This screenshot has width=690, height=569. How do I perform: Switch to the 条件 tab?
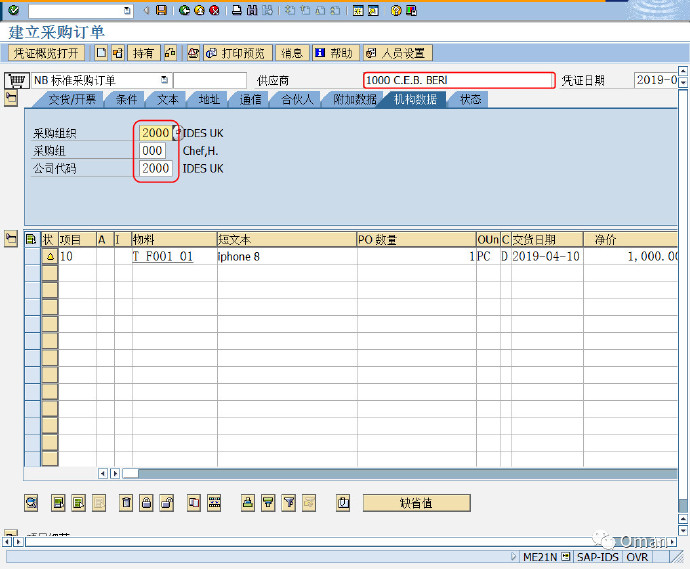pyautogui.click(x=126, y=99)
